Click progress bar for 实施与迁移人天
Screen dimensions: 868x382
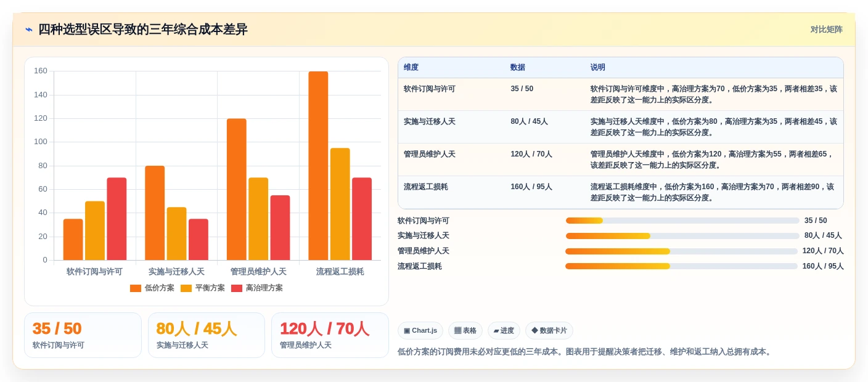pyautogui.click(x=682, y=236)
